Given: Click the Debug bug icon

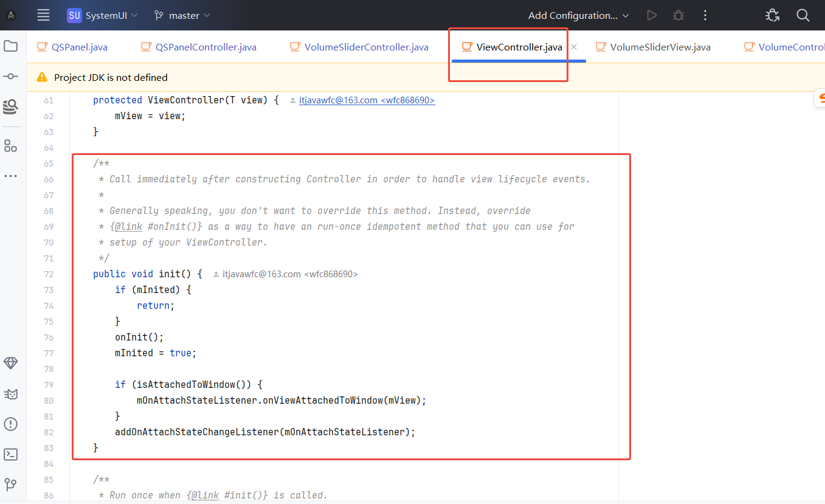Looking at the screenshot, I should coord(678,15).
